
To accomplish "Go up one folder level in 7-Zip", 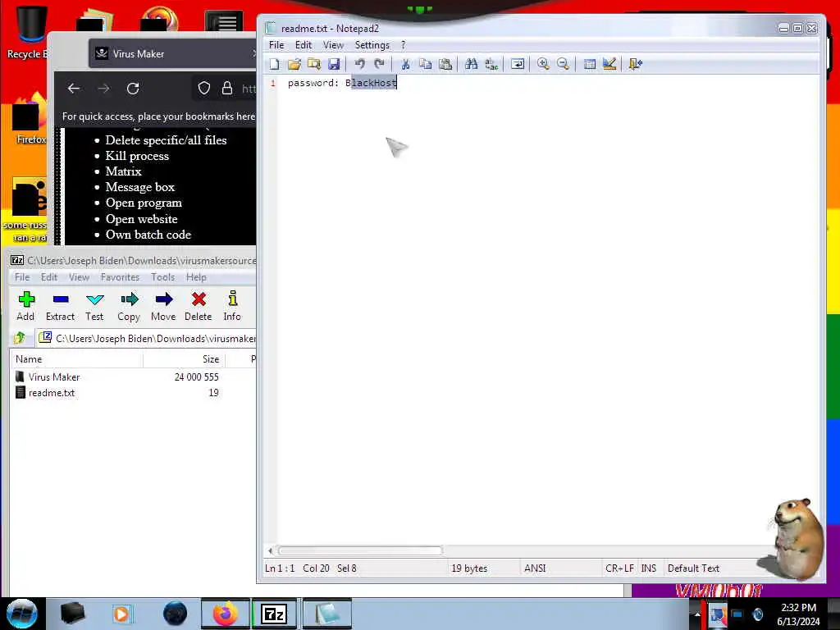I will point(20,338).
